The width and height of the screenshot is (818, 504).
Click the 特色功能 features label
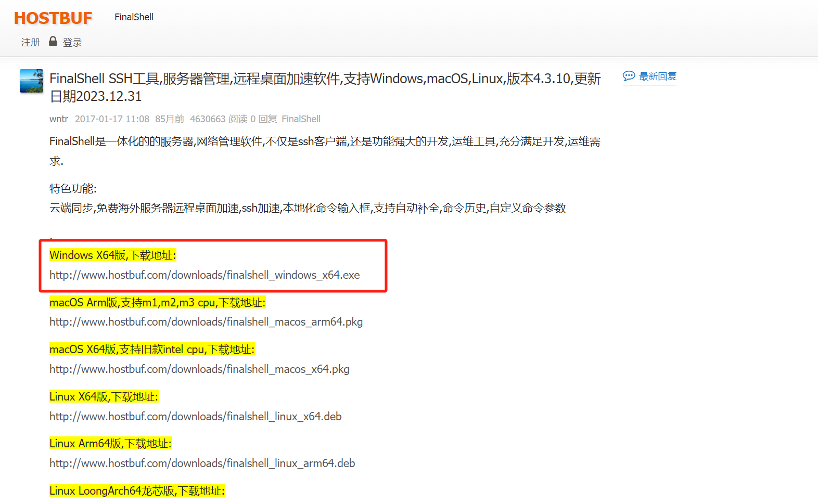[x=73, y=188]
